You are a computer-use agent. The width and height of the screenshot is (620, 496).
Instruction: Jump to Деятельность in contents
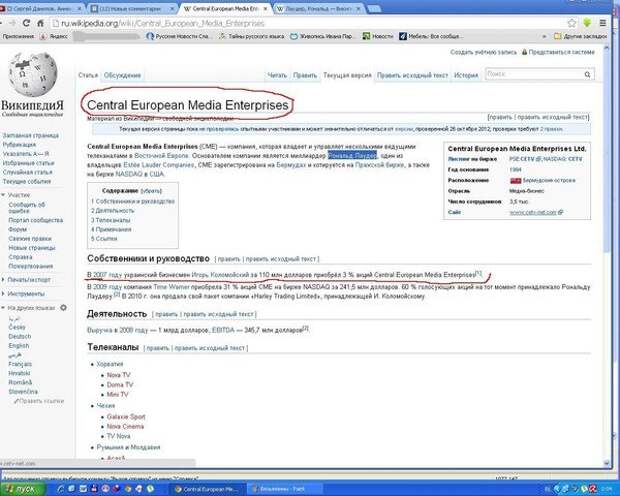(x=113, y=210)
